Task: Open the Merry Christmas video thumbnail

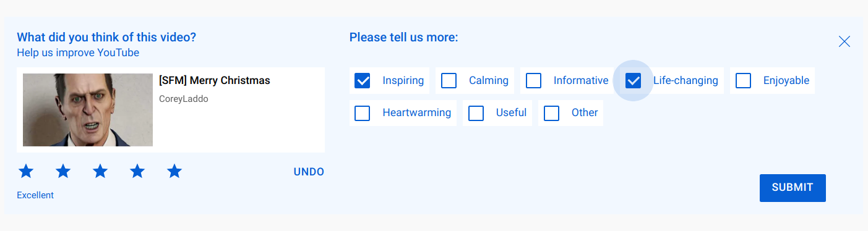Action: click(88, 110)
